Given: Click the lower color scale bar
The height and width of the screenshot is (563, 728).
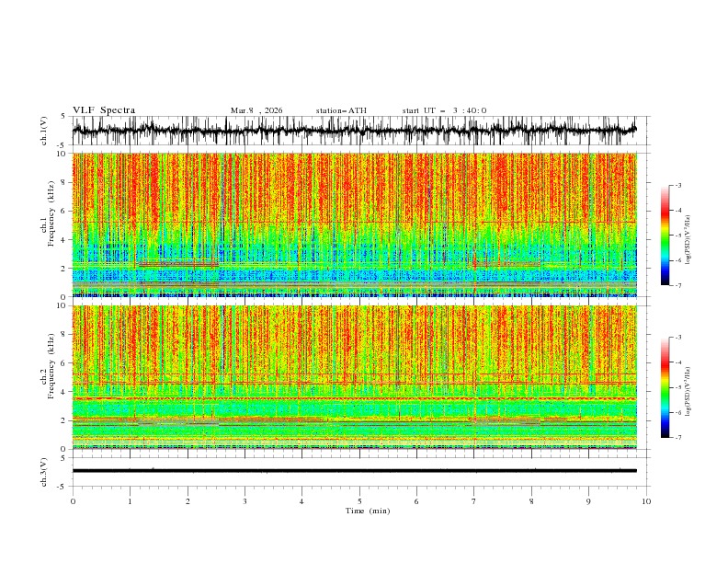Looking at the screenshot, I should (x=665, y=387).
